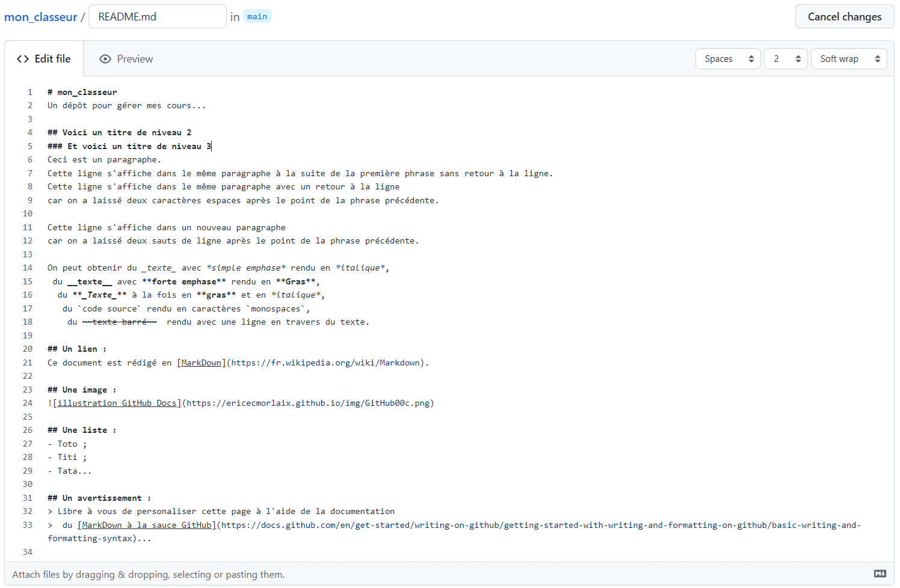Viewport: 900px width, 588px height.
Task: Click the '- Titi ;' list item
Action: pyautogui.click(x=67, y=457)
